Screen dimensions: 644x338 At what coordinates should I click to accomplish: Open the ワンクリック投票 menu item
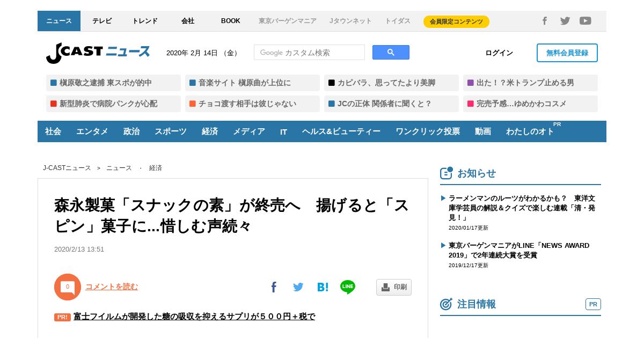tap(428, 131)
